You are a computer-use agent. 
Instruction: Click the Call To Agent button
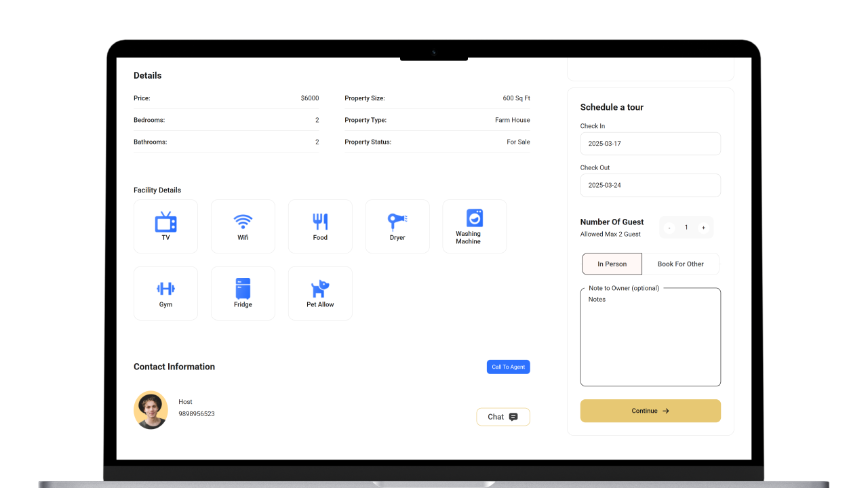(x=509, y=367)
